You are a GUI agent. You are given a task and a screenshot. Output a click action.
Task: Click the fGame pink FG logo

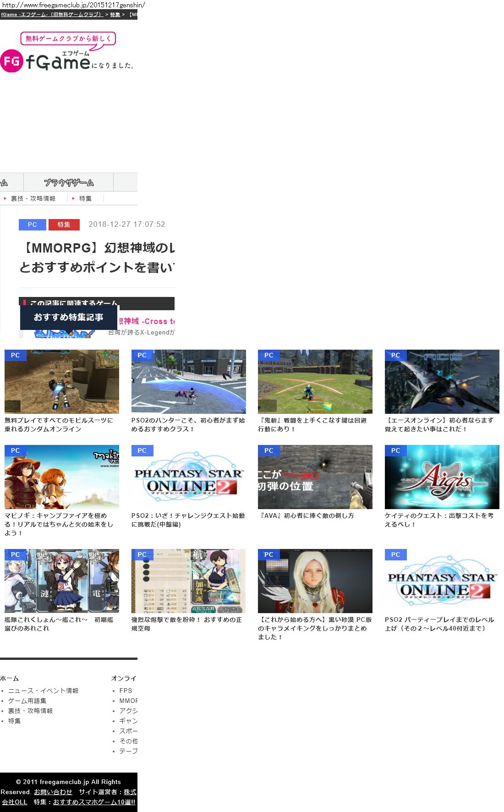(x=11, y=61)
